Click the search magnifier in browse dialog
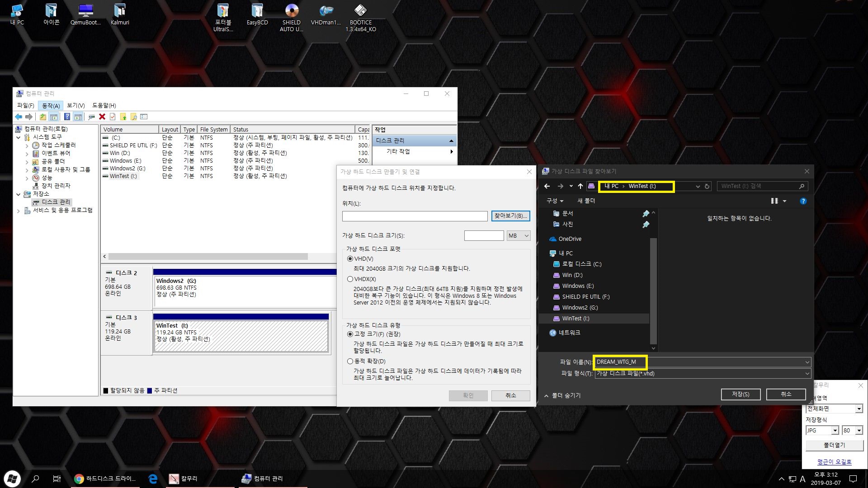 click(x=802, y=186)
